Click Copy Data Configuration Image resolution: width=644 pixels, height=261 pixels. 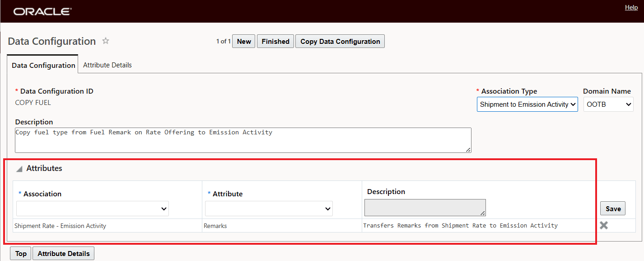coord(340,41)
